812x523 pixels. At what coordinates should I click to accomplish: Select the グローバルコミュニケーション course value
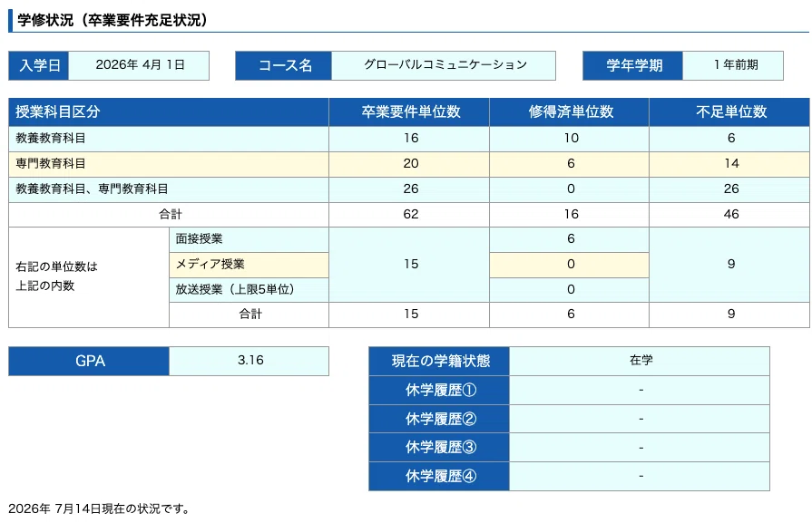(x=444, y=65)
